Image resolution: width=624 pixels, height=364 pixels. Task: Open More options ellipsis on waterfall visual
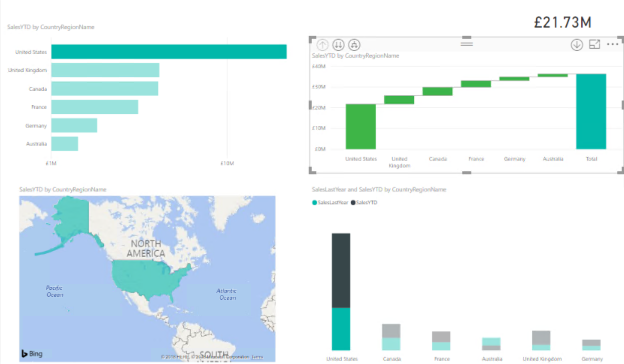612,45
